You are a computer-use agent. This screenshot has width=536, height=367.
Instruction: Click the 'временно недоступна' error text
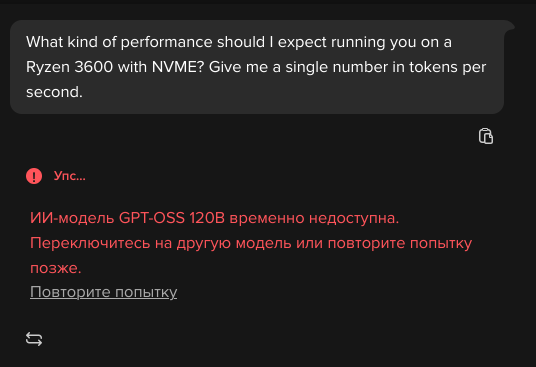(x=314, y=218)
